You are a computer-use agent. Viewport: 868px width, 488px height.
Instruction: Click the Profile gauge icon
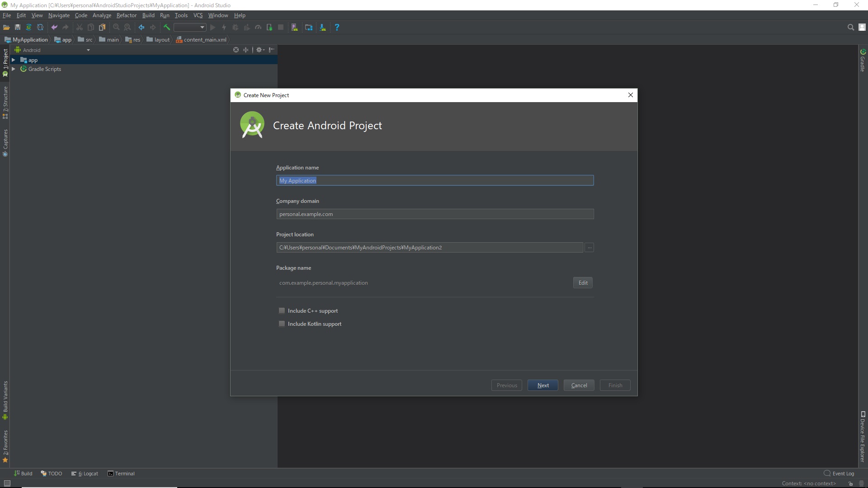258,28
